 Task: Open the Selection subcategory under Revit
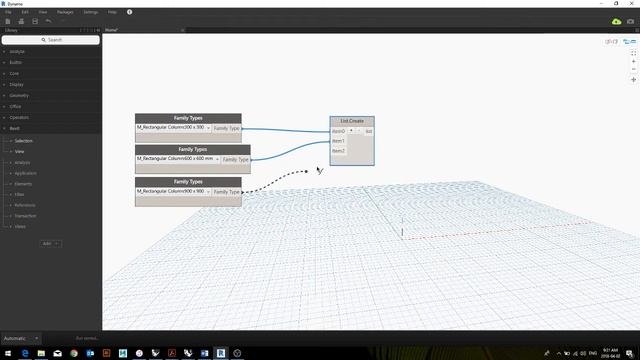(23, 141)
